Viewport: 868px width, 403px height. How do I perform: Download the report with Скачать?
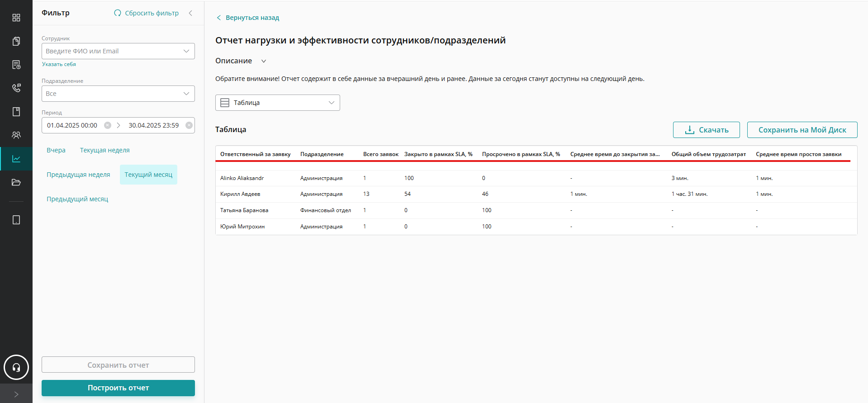707,130
